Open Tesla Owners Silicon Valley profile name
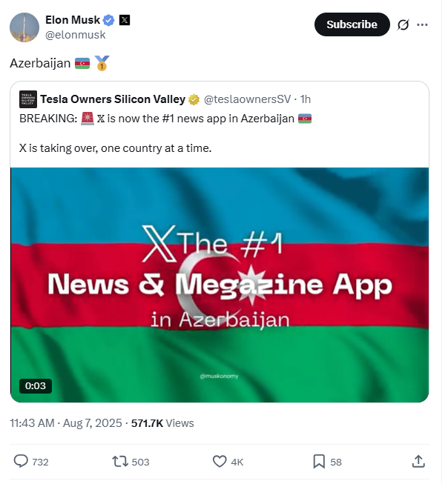 [113, 99]
